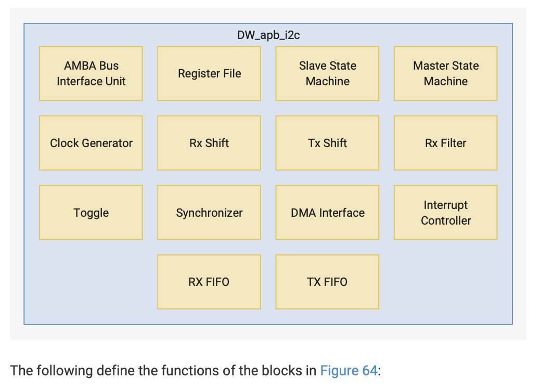Select the Toggle block in diagram
This screenshot has height=392, width=541.
pyautogui.click(x=91, y=213)
